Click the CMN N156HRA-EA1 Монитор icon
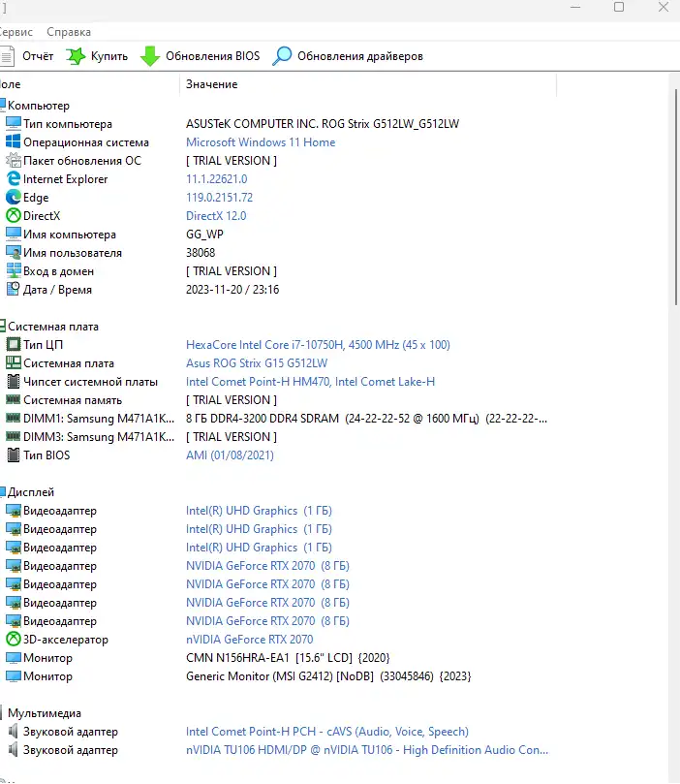 point(13,657)
